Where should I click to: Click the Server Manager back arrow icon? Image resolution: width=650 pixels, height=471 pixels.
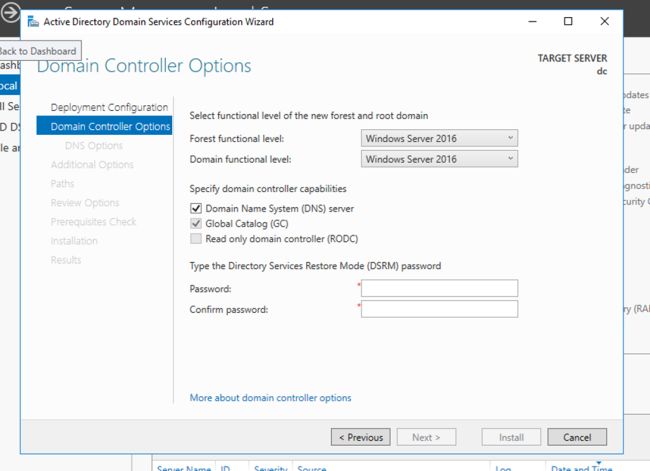pos(10,12)
